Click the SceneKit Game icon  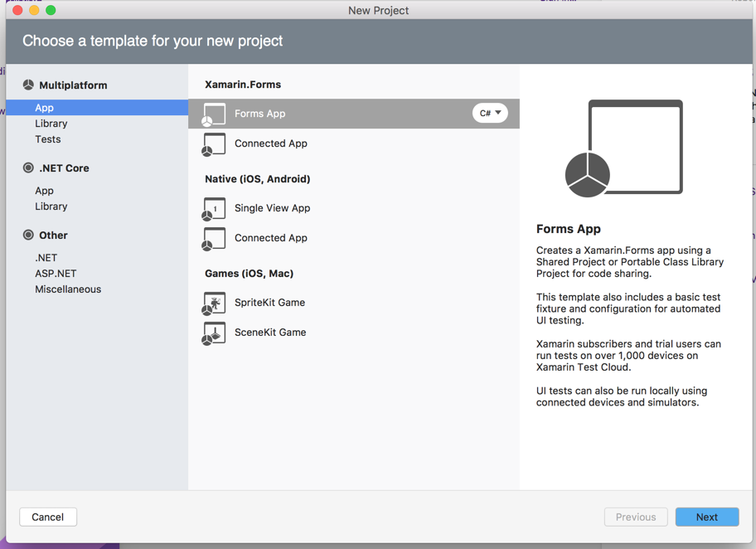tap(214, 333)
